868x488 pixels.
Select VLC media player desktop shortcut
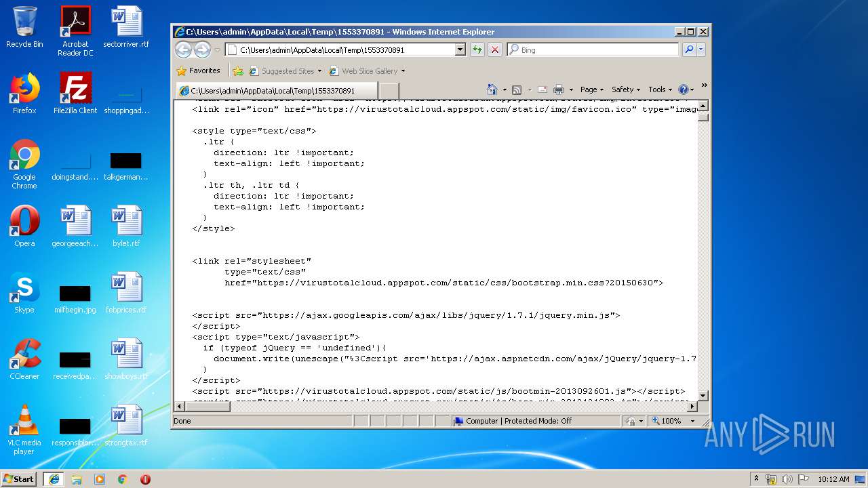24,430
